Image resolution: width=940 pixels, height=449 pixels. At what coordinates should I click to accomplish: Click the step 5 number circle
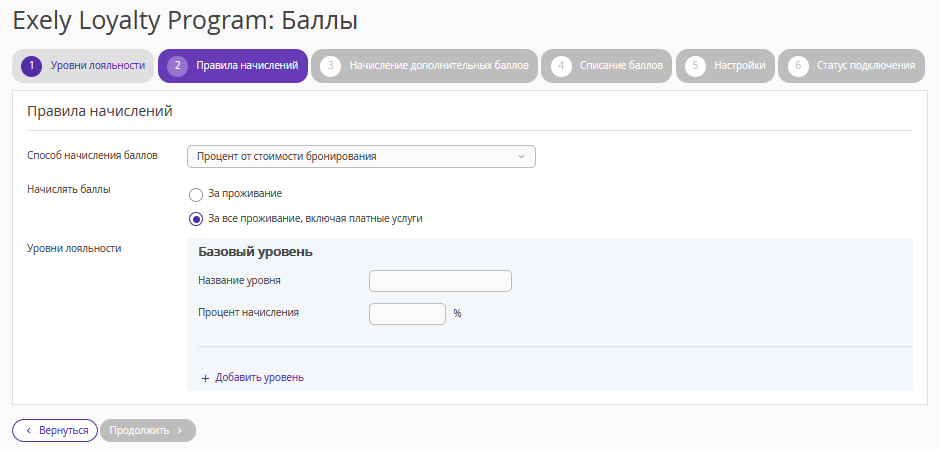click(x=695, y=66)
